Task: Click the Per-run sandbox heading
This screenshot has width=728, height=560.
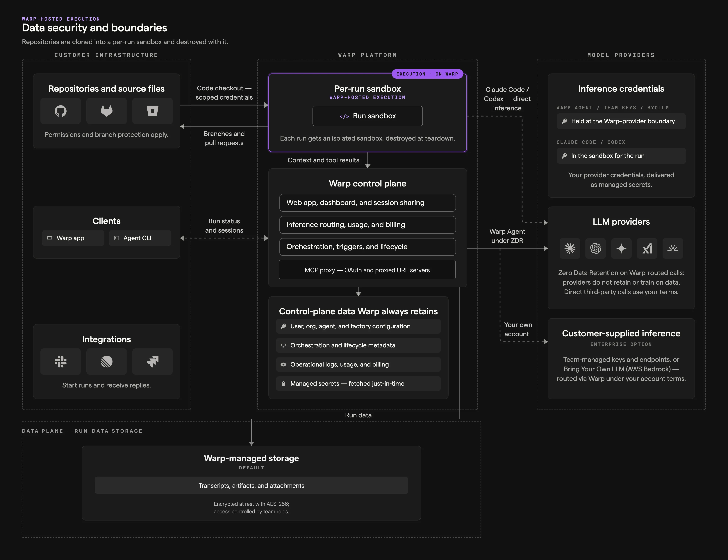Action: point(367,89)
